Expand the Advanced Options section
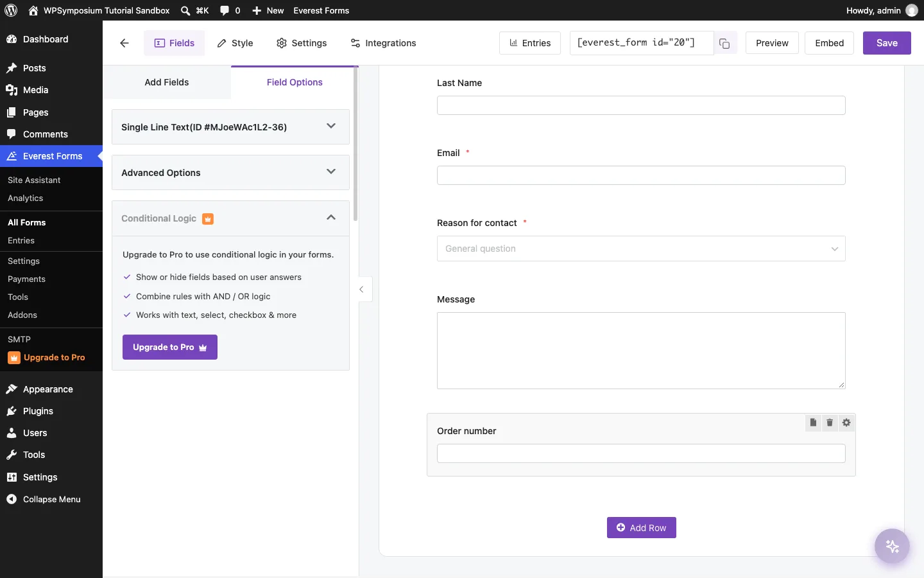The height and width of the screenshot is (578, 924). pos(230,172)
